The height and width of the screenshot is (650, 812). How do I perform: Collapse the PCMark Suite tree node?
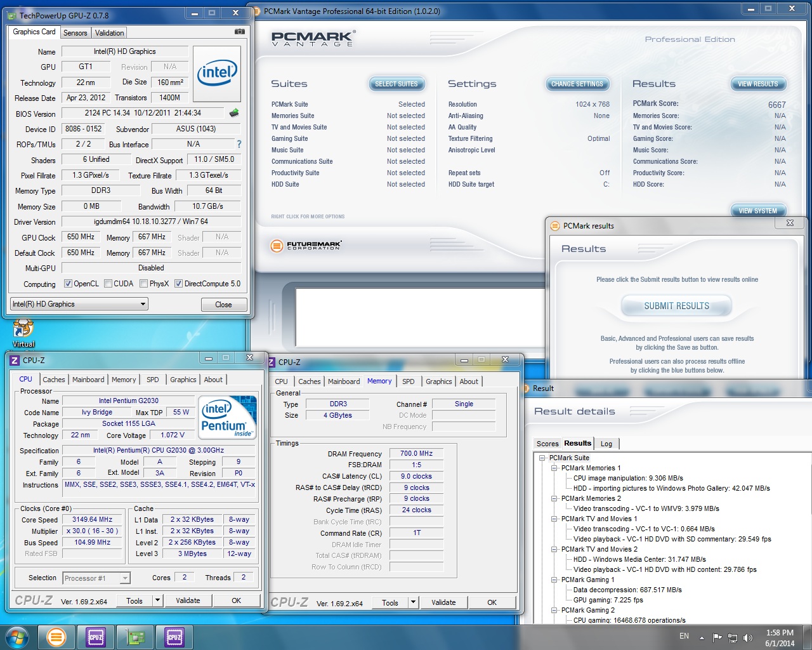[542, 458]
